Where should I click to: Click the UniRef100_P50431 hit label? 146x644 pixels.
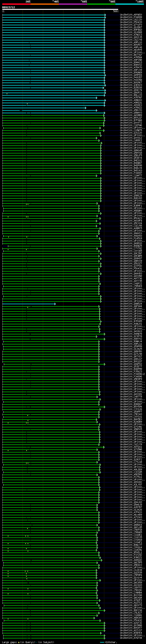131,268
